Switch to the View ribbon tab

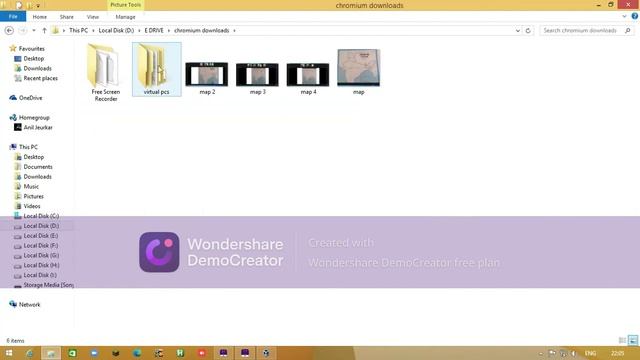click(x=93, y=17)
